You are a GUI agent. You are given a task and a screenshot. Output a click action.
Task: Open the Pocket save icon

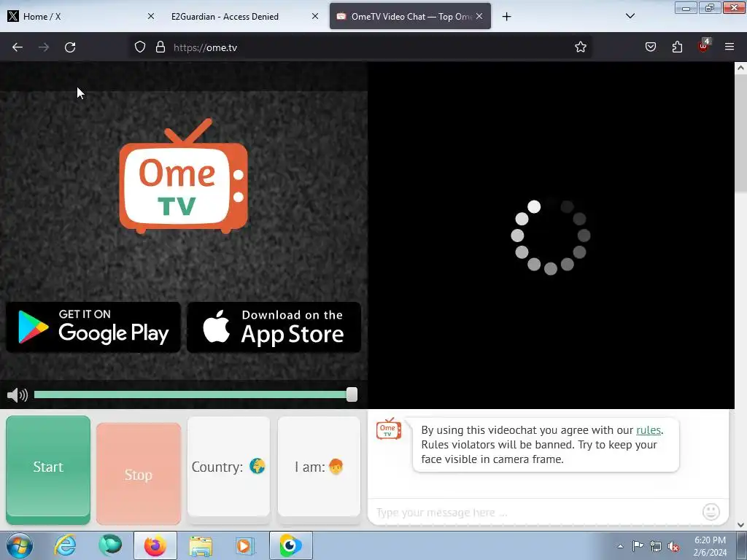[x=650, y=47]
